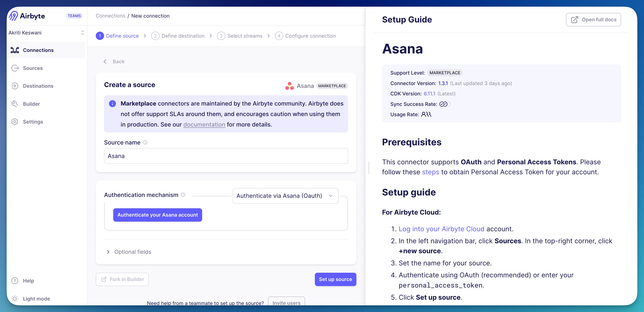Click connector version 1.3.1 link

click(x=443, y=83)
